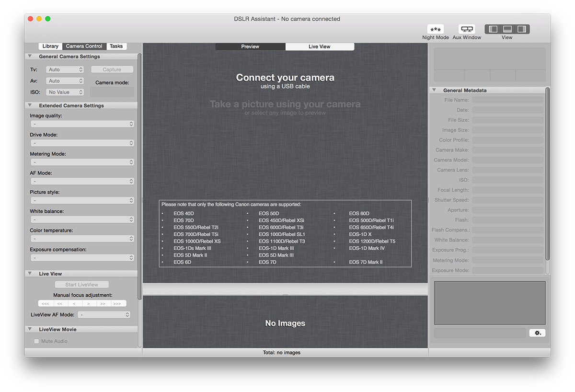
Task: Open the Av aperture dropdown
Action: (x=65, y=81)
